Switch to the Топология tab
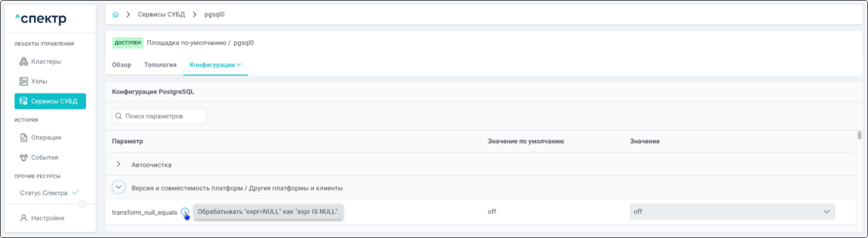Image resolution: width=868 pixels, height=238 pixels. [160, 65]
